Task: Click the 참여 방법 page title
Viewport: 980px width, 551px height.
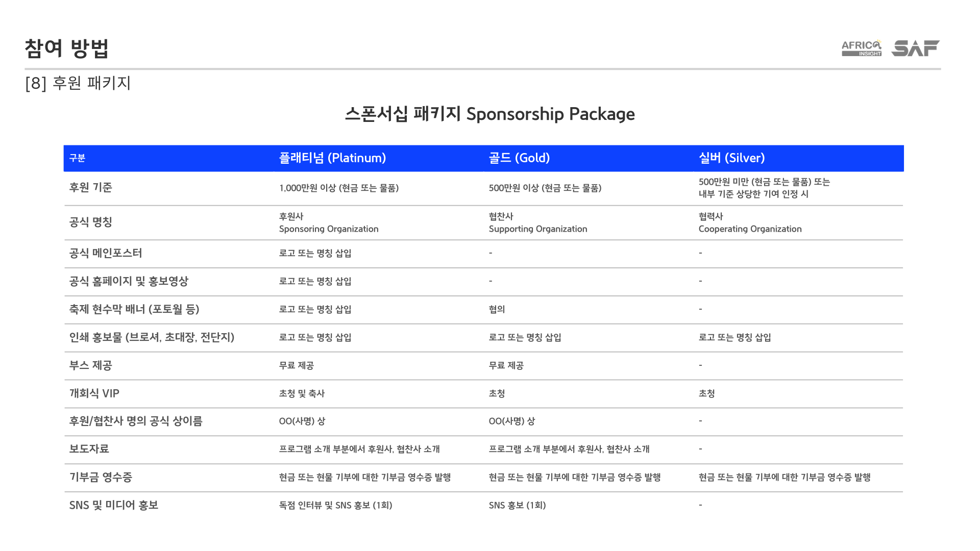Action: (x=67, y=48)
